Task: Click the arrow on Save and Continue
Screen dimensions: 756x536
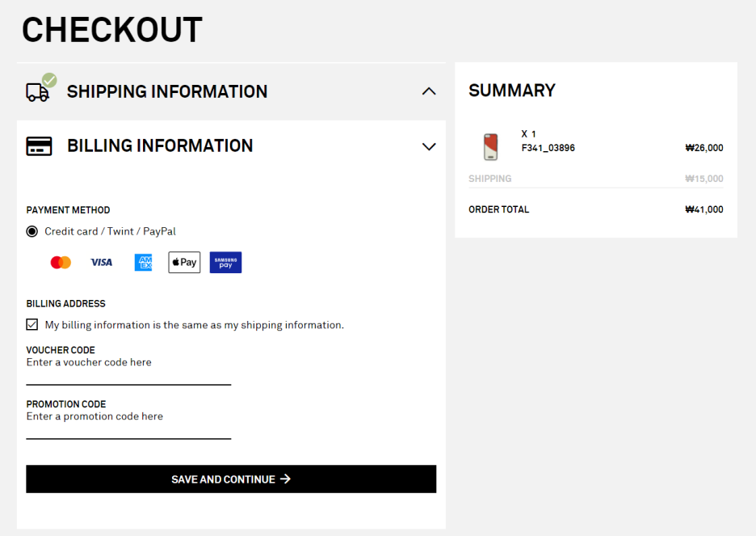Action: pos(285,479)
